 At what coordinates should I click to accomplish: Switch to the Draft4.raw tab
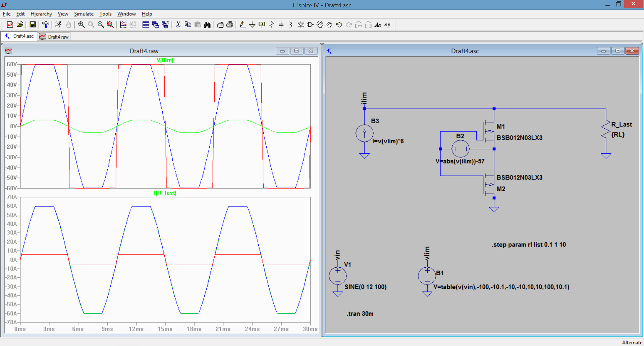(x=54, y=37)
